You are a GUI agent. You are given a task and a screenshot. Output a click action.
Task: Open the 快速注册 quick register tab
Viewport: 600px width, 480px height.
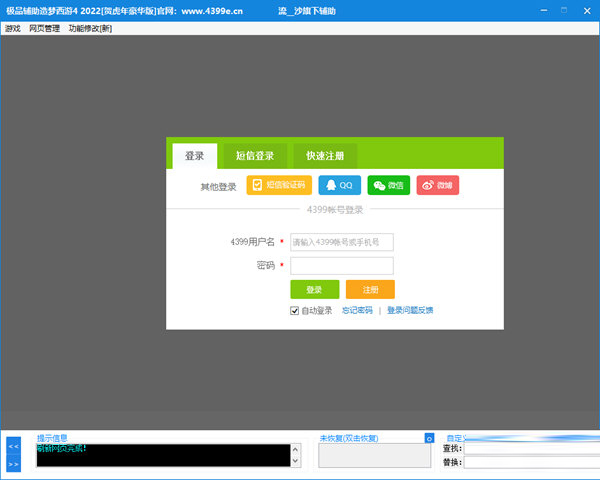click(325, 156)
